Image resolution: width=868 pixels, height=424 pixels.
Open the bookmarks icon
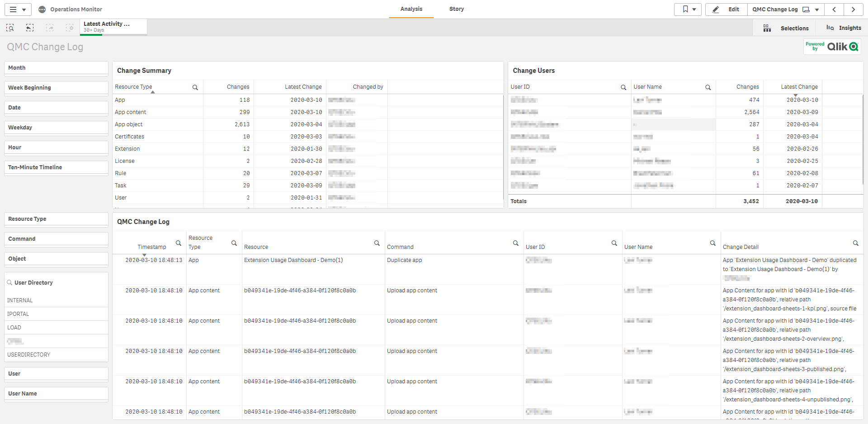(x=688, y=10)
